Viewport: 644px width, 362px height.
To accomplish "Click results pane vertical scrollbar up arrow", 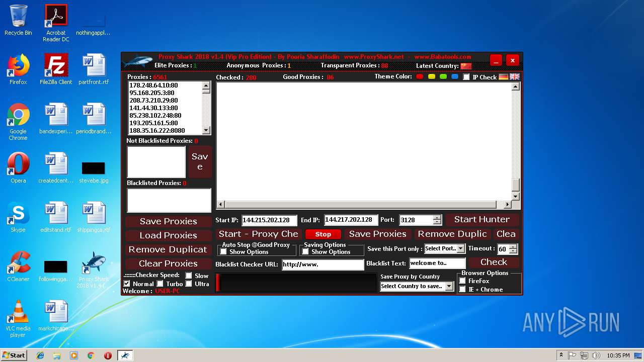I will coord(515,87).
